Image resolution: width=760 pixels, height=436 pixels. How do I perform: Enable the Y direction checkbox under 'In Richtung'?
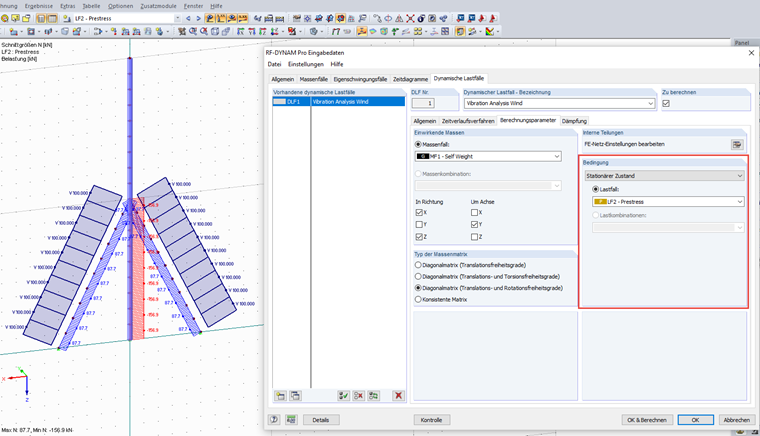pyautogui.click(x=420, y=225)
